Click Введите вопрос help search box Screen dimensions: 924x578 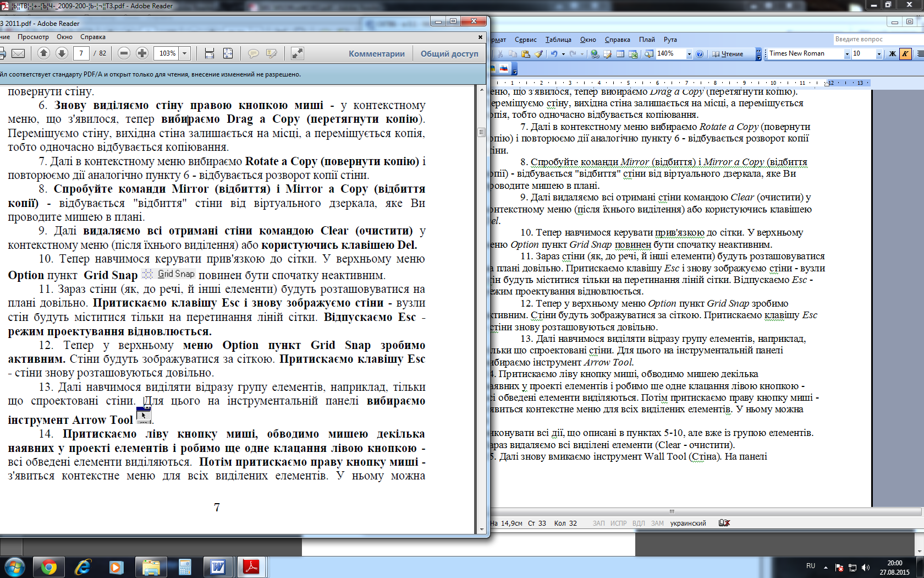pyautogui.click(x=878, y=39)
